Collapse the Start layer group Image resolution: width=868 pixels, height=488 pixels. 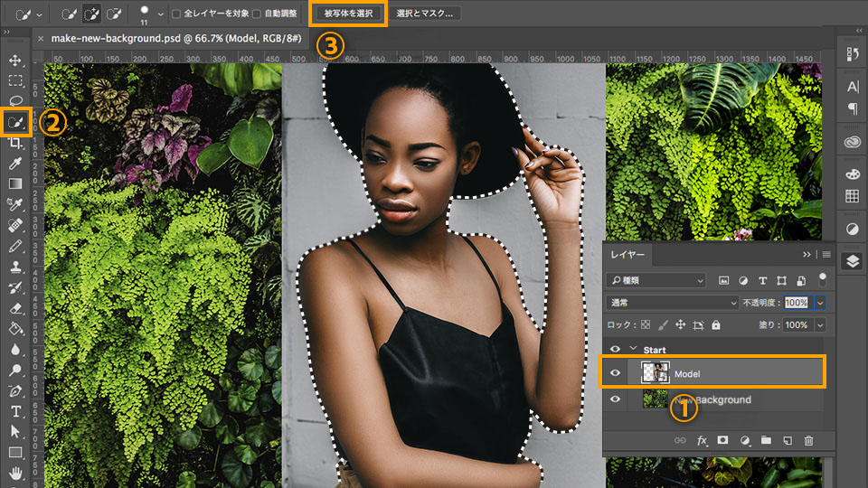(633, 349)
